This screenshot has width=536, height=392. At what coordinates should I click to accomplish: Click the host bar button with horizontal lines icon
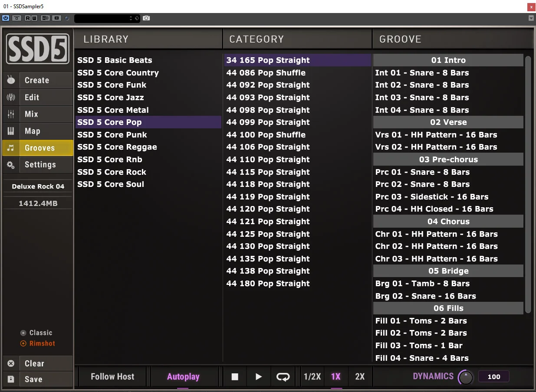pos(56,18)
